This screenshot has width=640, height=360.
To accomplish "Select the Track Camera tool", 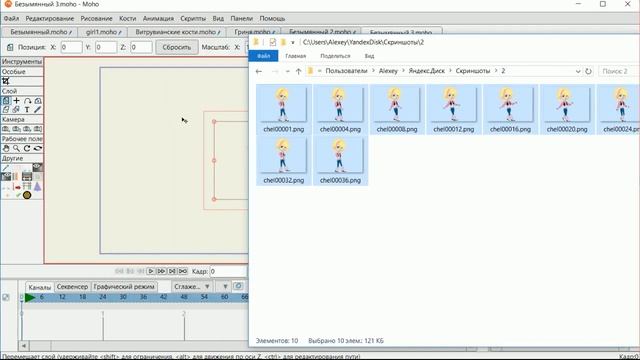I will pos(6,129).
